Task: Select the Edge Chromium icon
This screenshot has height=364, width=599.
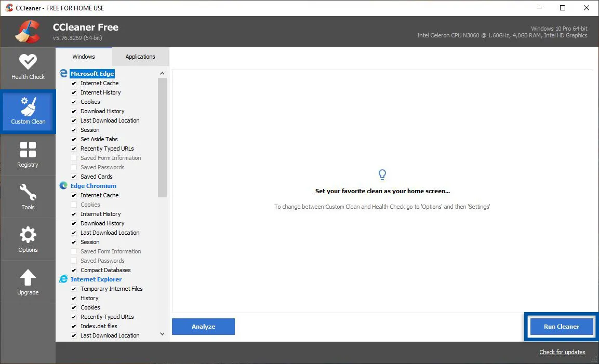Action: (63, 185)
